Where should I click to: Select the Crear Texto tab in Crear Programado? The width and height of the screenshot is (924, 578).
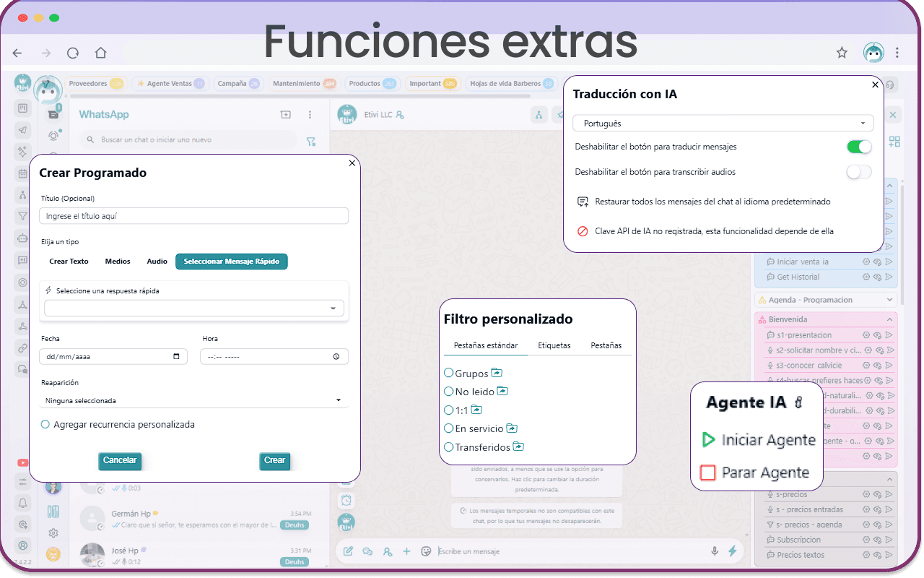[69, 262]
